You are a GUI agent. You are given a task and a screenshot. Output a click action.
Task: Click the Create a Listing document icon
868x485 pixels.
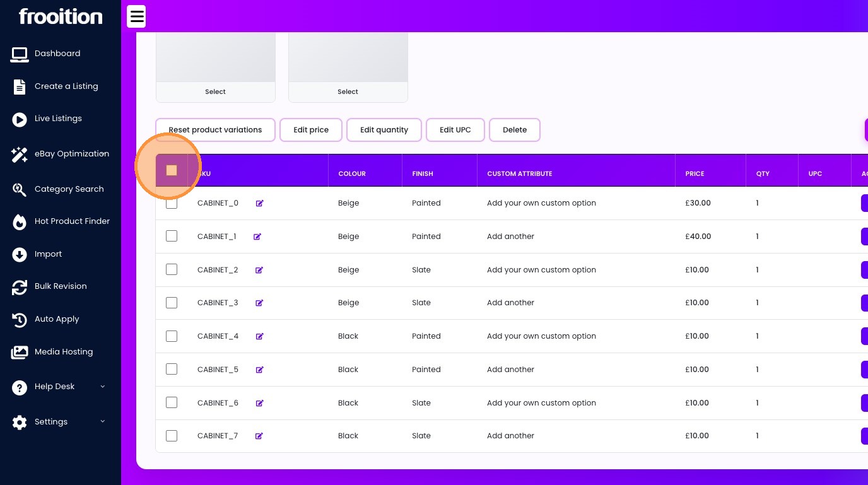pyautogui.click(x=20, y=86)
